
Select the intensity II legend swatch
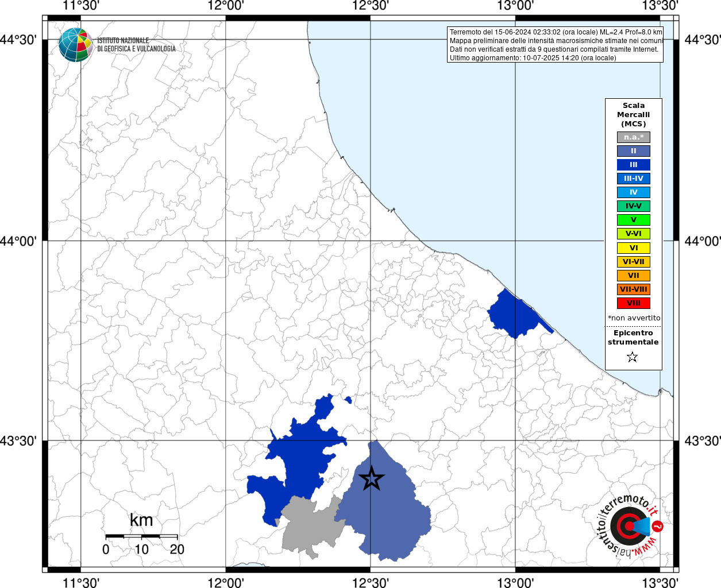(634, 151)
